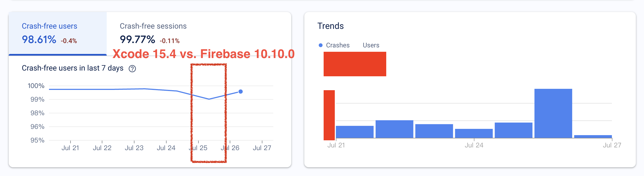Viewport: 644px width, 176px height.
Task: Click the tallest bar in Trends chart
Action: point(553,113)
